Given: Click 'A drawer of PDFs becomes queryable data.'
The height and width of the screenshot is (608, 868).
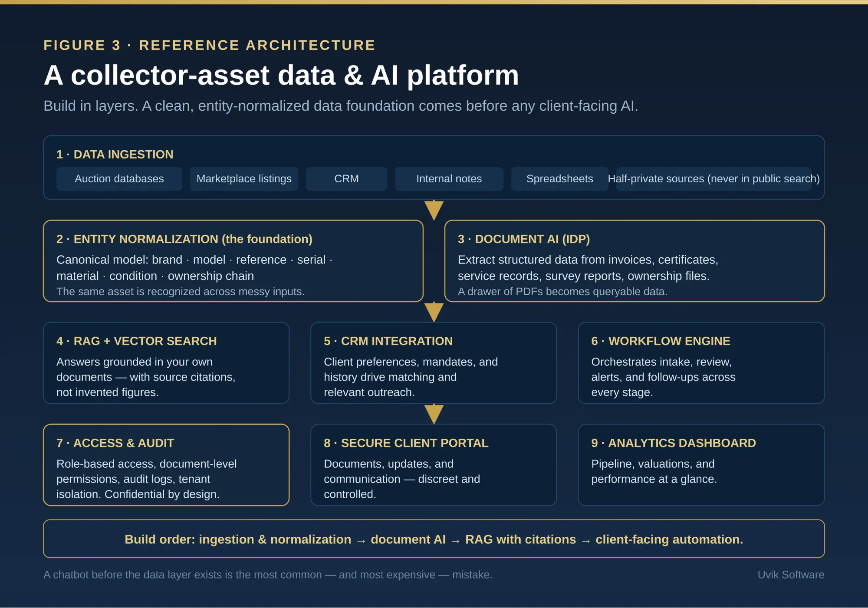Looking at the screenshot, I should [562, 292].
